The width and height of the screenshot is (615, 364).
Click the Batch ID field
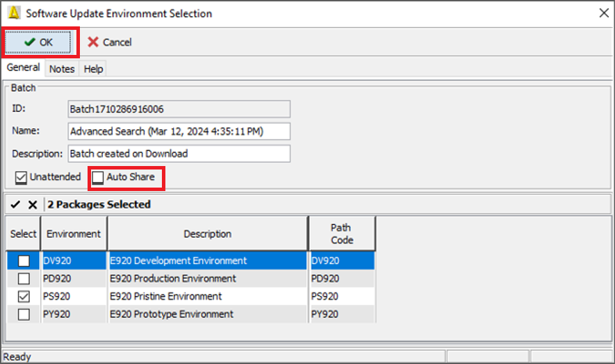point(179,109)
